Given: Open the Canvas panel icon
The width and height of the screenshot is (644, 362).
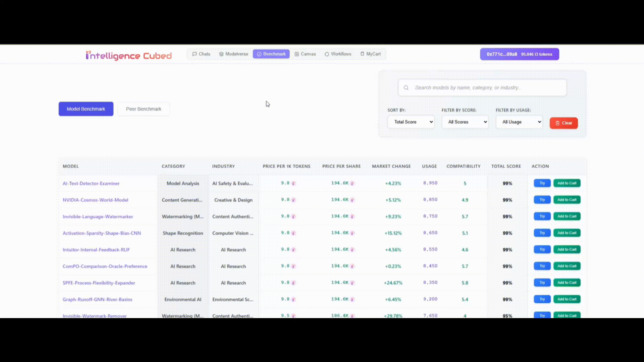Looking at the screenshot, I should click(x=297, y=54).
